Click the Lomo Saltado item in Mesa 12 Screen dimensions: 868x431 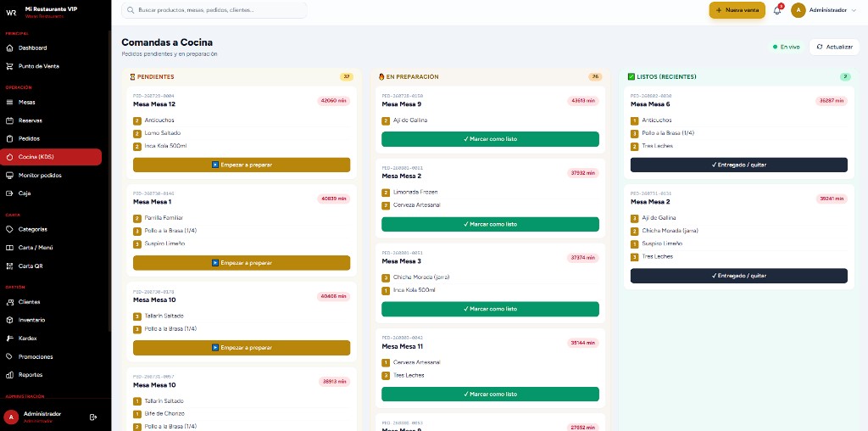162,133
